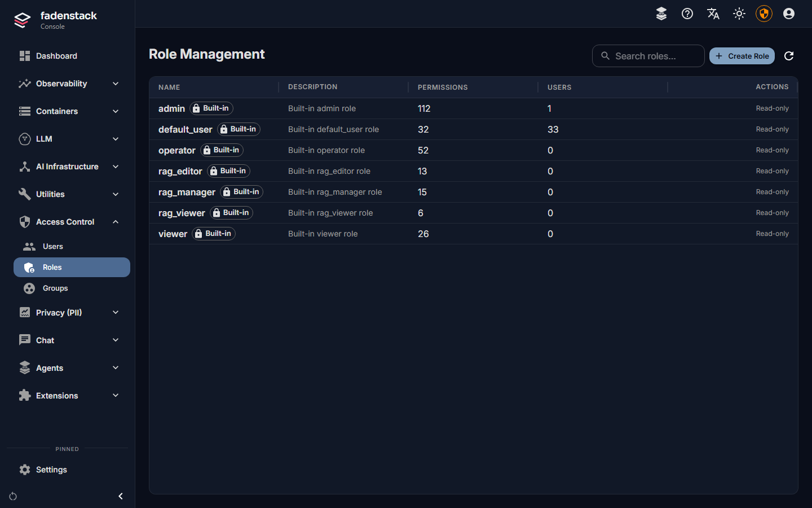Click the power icon at sidebar bottom
This screenshot has width=812, height=508.
(13, 496)
